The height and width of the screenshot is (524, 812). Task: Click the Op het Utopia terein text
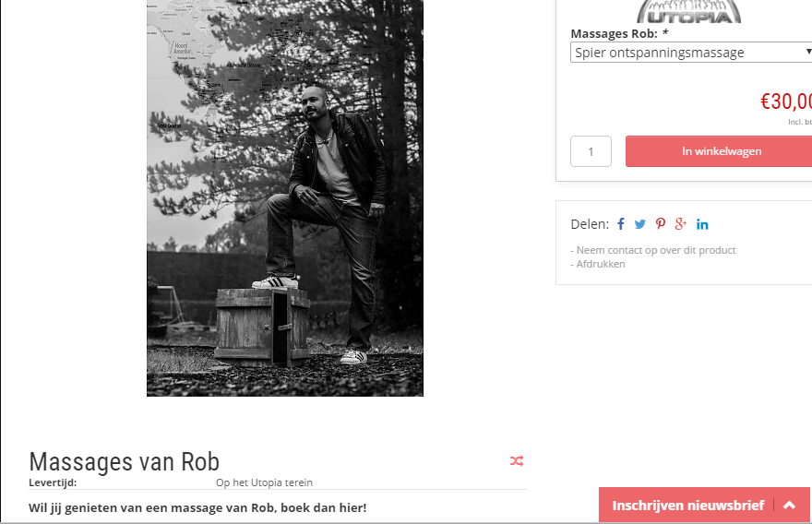pyautogui.click(x=264, y=482)
